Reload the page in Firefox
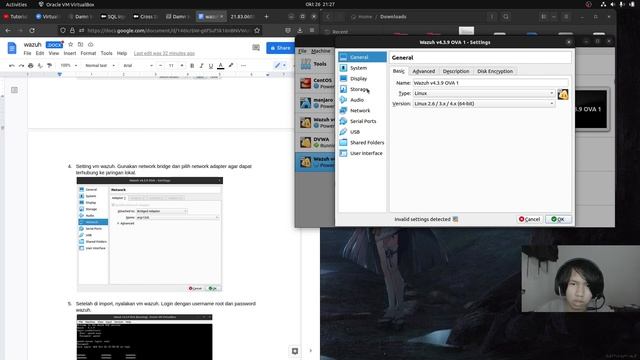Screen dimensions: 640x360 click(x=32, y=30)
